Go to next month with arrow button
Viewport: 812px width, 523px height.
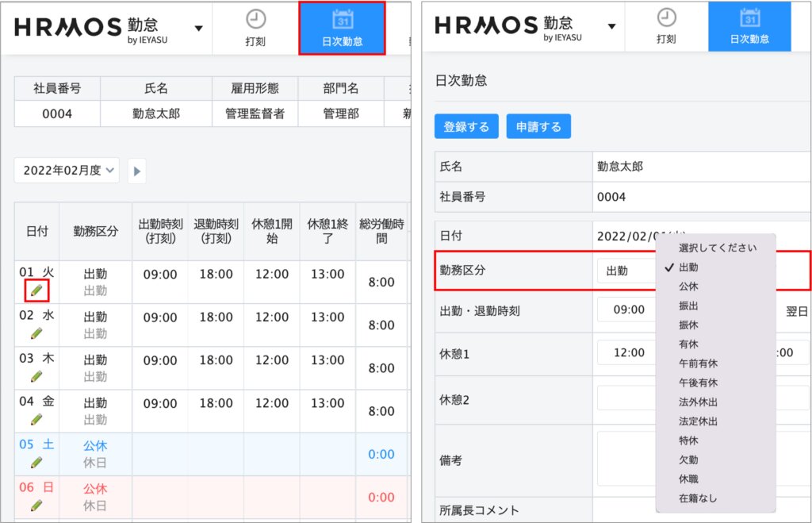coord(136,171)
